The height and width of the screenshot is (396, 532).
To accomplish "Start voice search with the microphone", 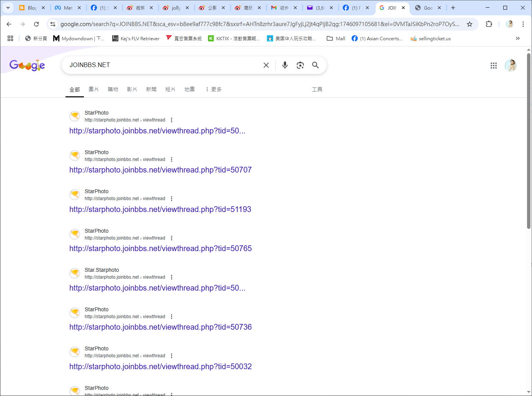I will (285, 65).
